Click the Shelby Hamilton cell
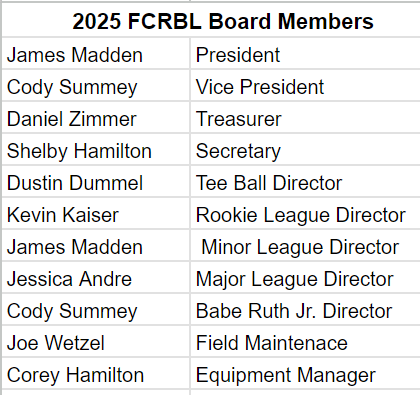 click(x=96, y=150)
